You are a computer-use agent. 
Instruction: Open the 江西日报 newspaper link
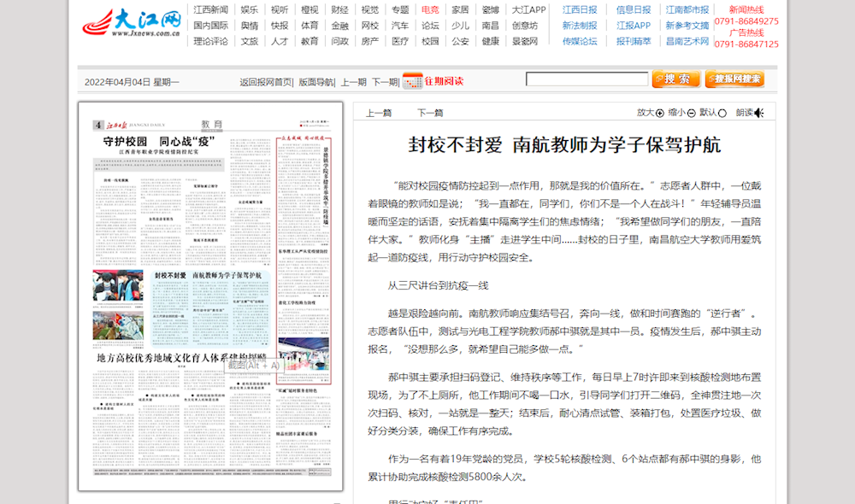580,10
